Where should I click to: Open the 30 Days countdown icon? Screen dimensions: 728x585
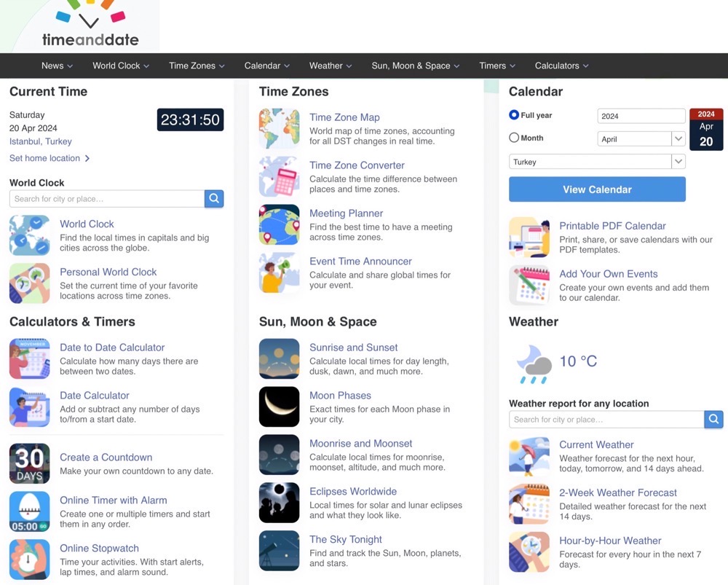(30, 464)
